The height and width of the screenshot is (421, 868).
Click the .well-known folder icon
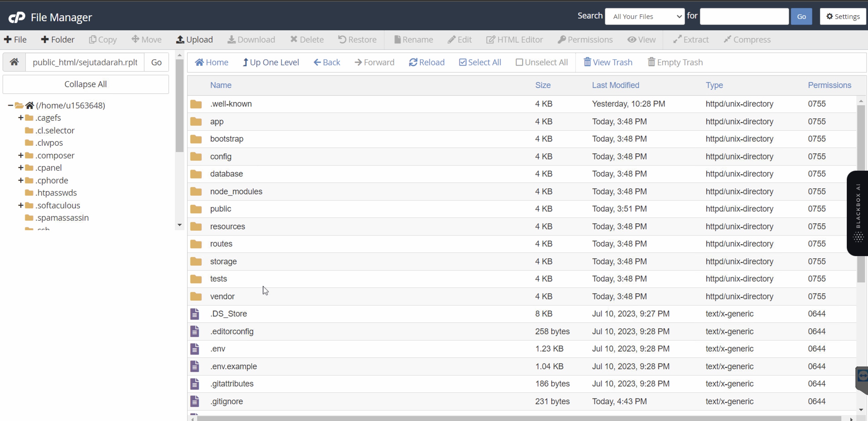point(196,104)
